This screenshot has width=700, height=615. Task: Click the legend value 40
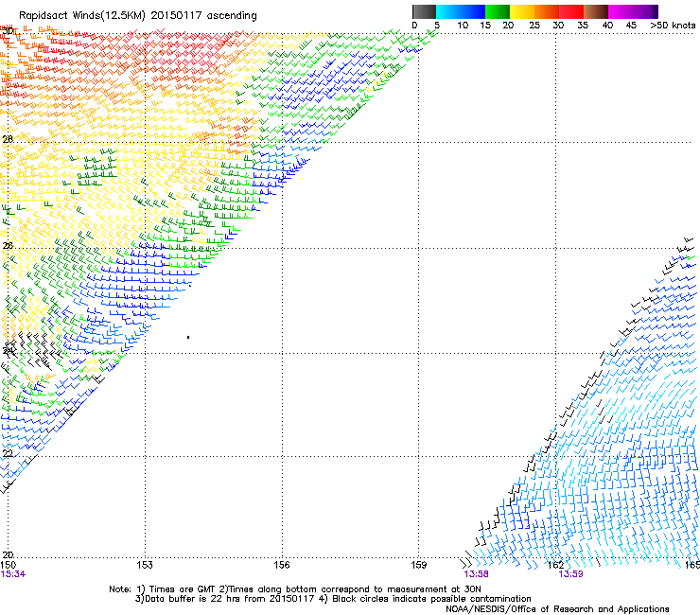click(x=607, y=26)
